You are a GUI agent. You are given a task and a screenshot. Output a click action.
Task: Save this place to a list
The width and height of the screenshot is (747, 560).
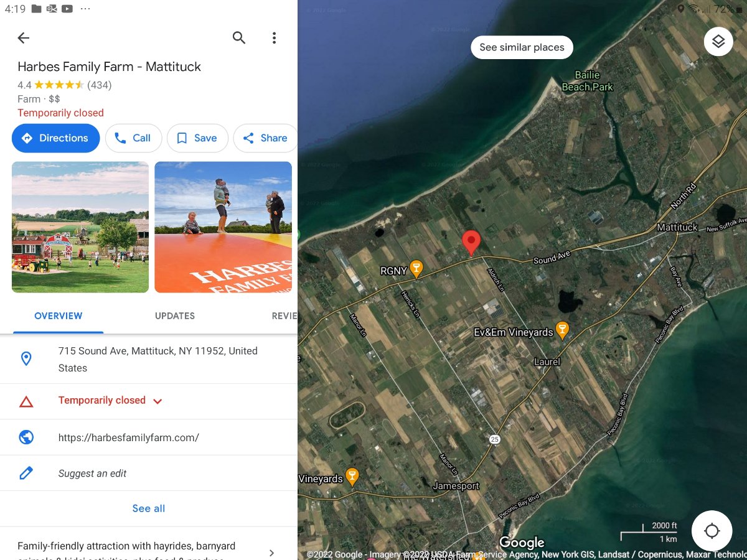tap(197, 138)
